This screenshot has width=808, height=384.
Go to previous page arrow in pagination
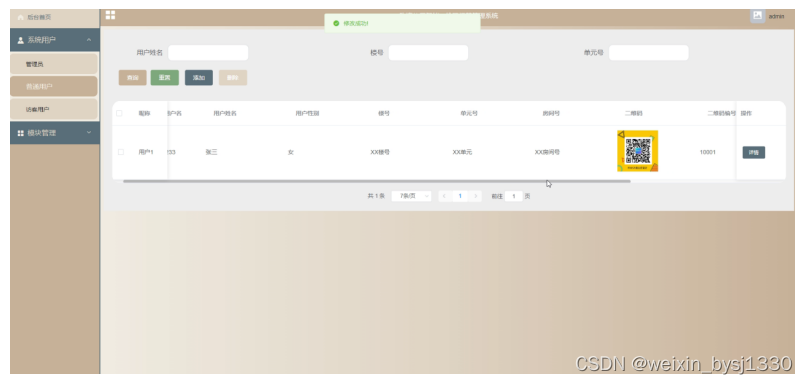444,196
